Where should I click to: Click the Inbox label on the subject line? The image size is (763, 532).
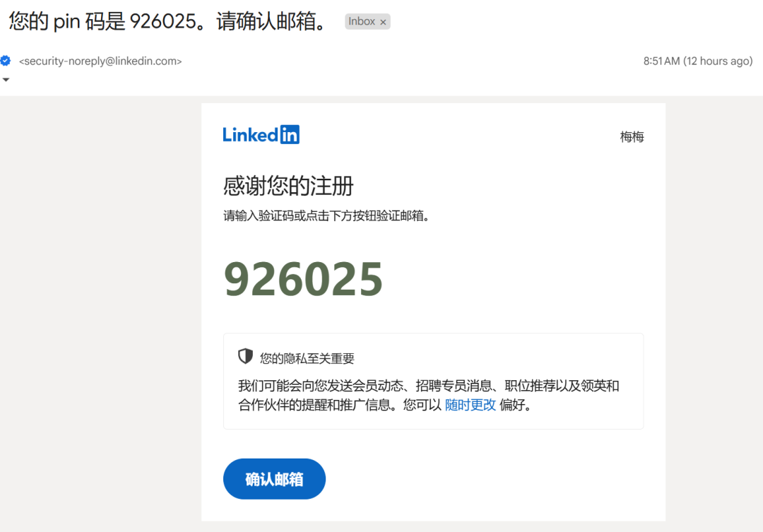click(362, 21)
